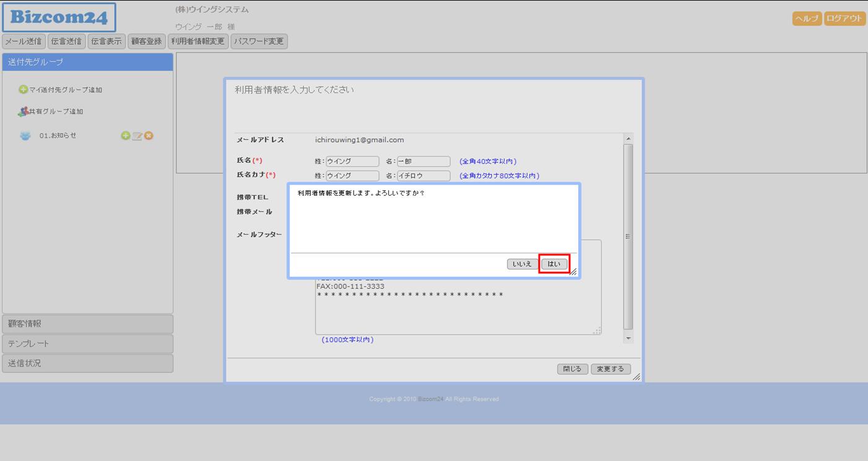Click the green plus icon for マイ送付先グループ追加
The height and width of the screenshot is (461, 868).
click(x=23, y=90)
